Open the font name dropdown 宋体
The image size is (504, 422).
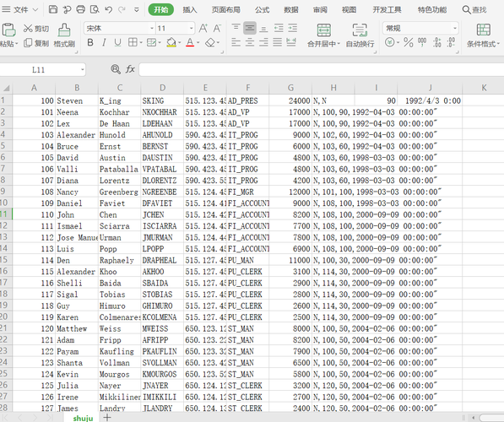point(120,29)
